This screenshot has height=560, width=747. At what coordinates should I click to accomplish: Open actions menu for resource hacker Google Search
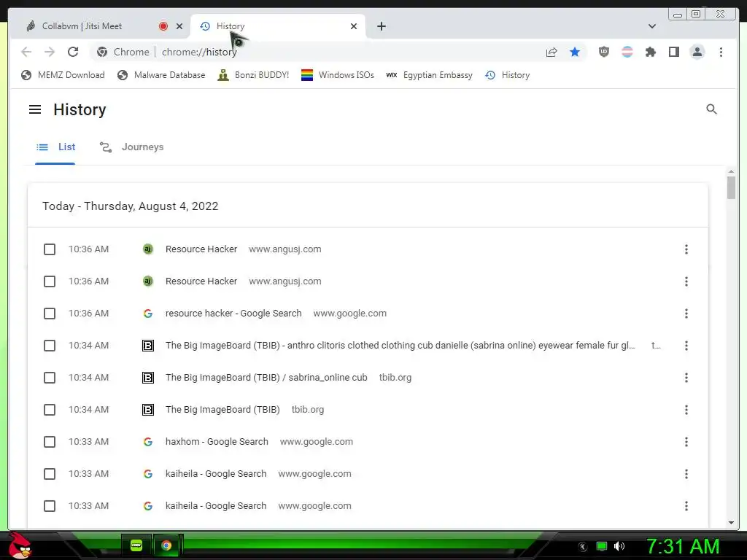[686, 314]
